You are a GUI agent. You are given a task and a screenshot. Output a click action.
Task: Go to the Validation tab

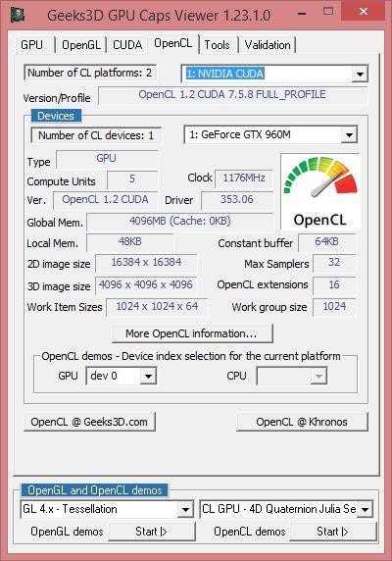click(x=268, y=45)
